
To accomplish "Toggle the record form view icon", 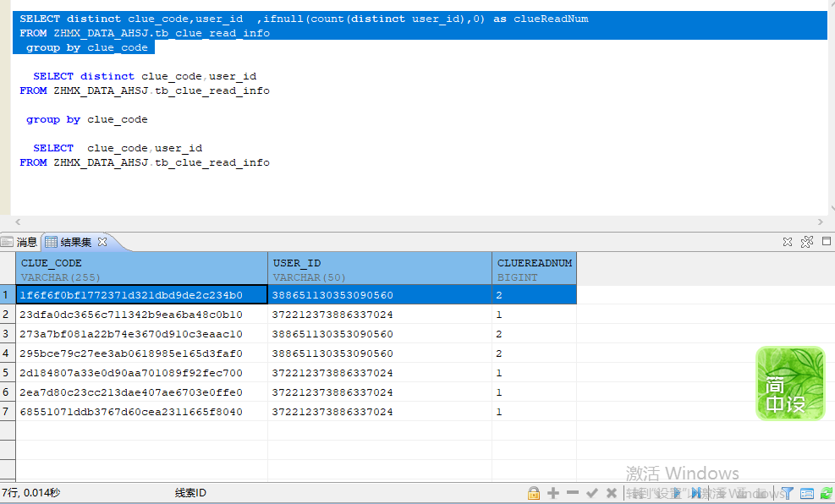I will tap(807, 493).
